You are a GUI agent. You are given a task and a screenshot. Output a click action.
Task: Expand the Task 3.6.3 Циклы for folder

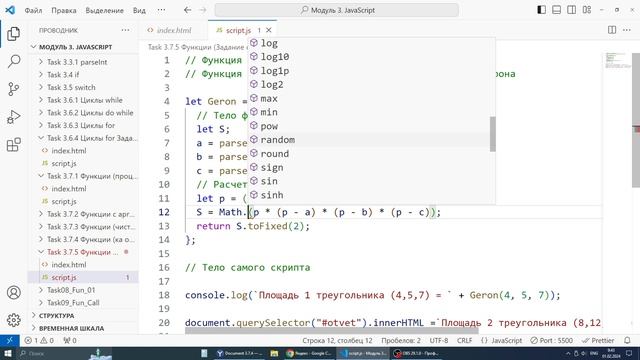pos(81,125)
